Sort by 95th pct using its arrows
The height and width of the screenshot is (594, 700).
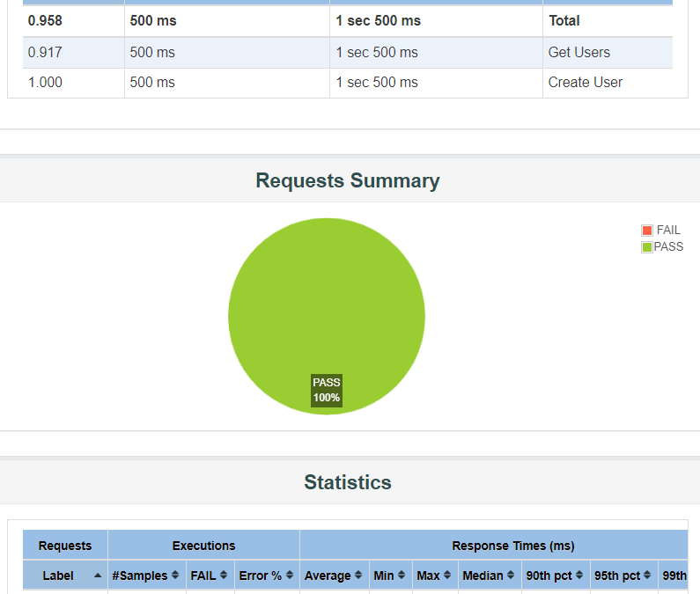point(646,576)
